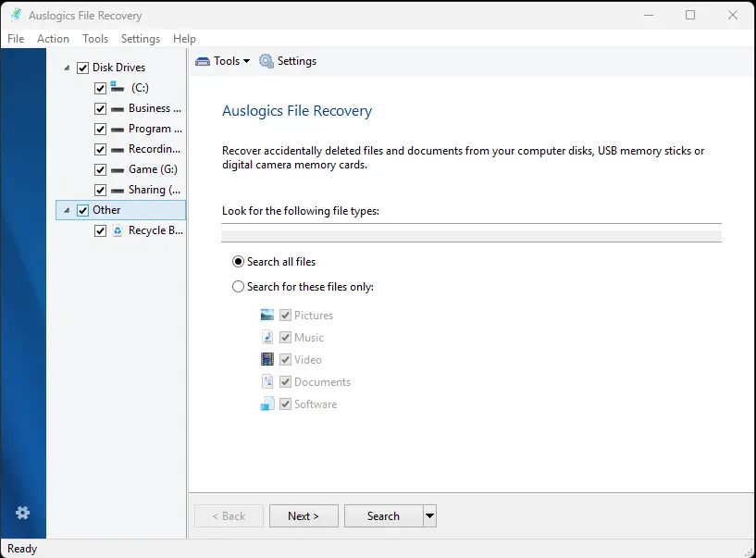Open the Settings menu in menu bar

click(x=141, y=39)
